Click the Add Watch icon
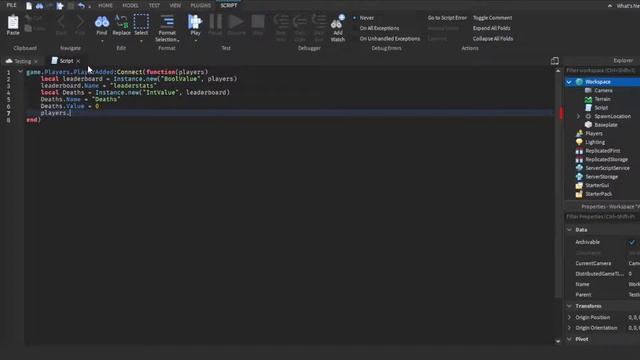Screen dimensions: 640x360 coord(338,22)
